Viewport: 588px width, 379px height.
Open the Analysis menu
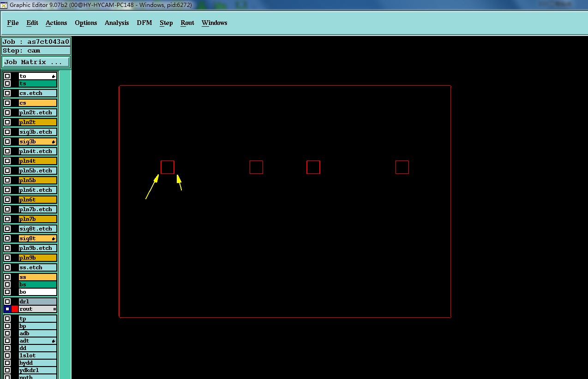[117, 23]
